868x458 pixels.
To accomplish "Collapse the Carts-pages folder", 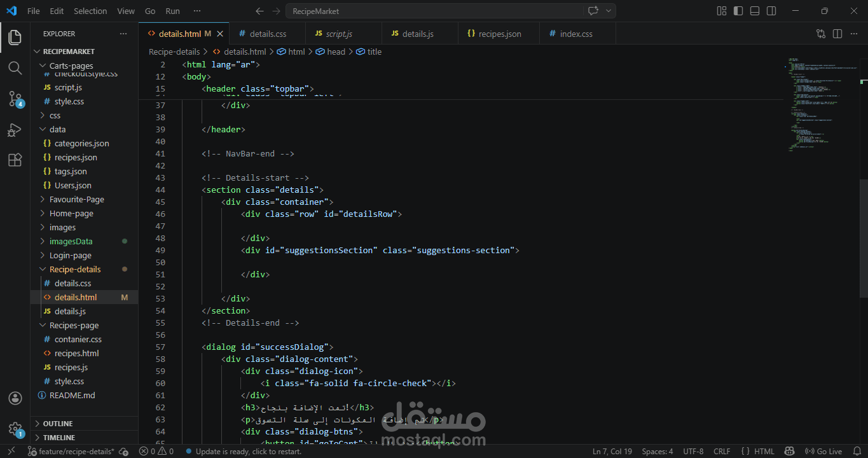I will (x=84, y=66).
